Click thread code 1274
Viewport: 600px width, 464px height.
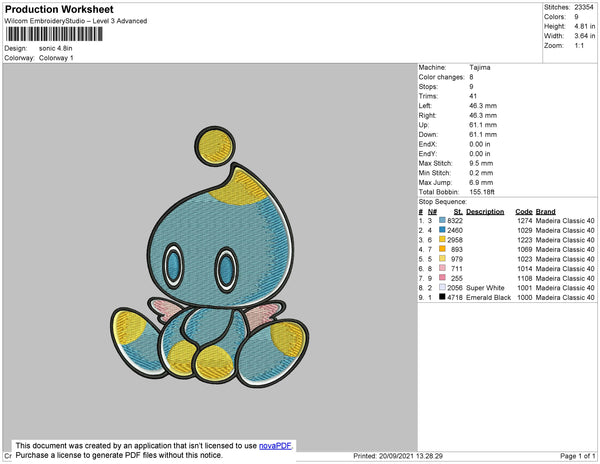click(x=525, y=221)
